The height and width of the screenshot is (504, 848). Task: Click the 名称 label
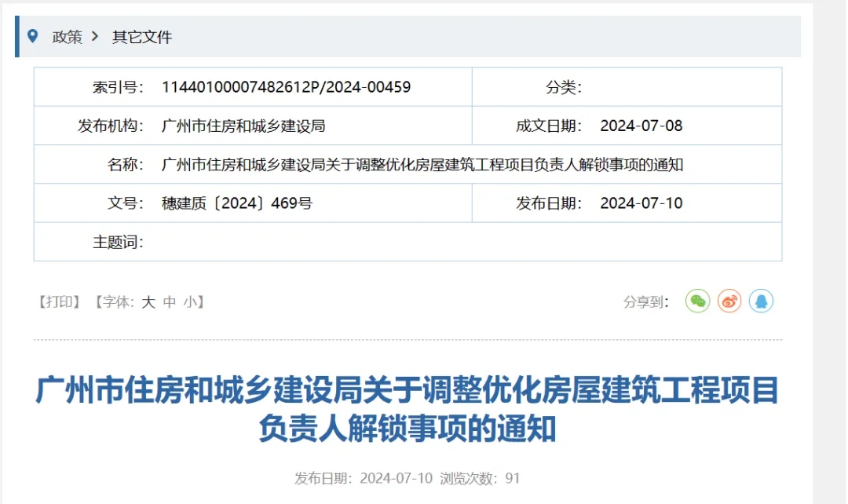click(x=126, y=164)
